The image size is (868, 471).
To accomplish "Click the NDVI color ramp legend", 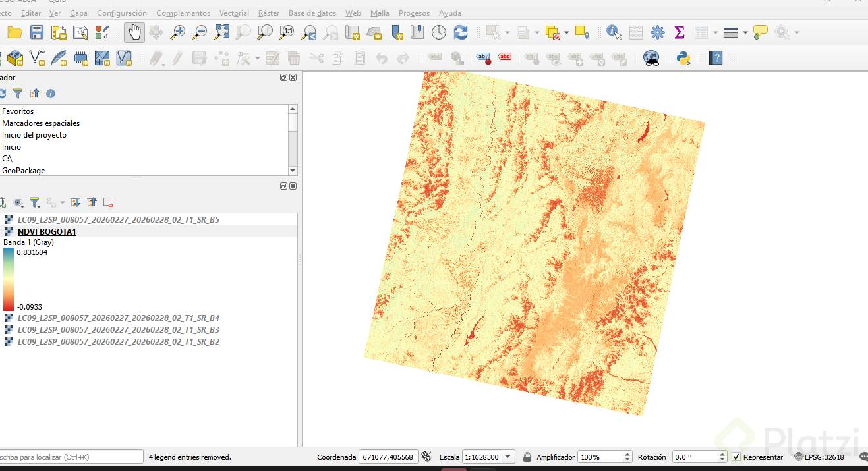I will tap(9, 279).
